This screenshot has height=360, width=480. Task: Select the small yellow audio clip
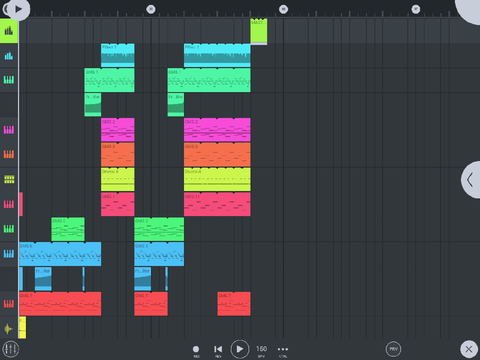pos(22,328)
